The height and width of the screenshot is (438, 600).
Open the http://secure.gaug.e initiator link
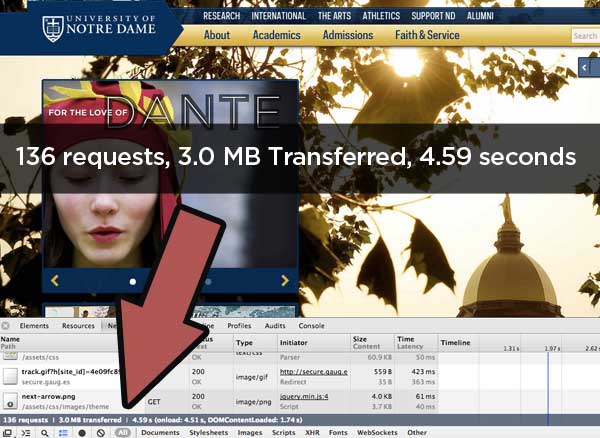click(314, 372)
